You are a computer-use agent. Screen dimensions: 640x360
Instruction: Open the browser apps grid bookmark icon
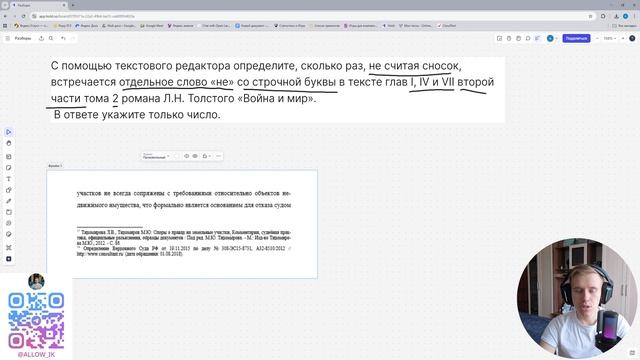pos(5,26)
